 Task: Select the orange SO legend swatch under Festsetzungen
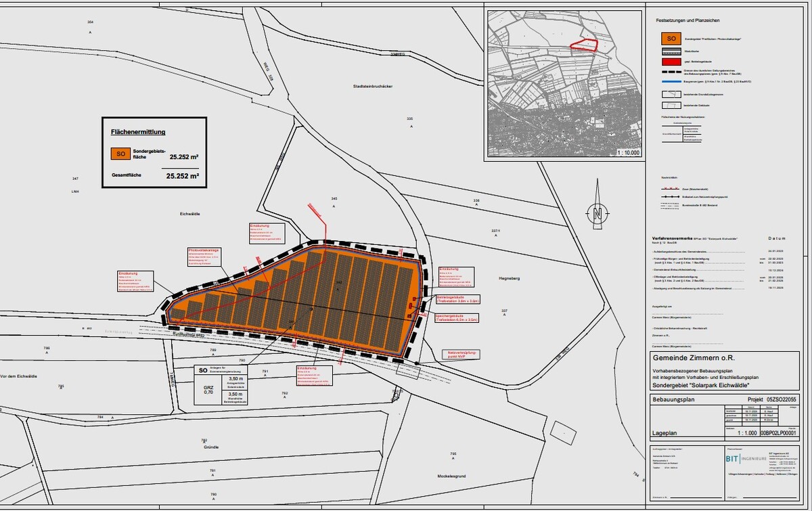(671, 39)
